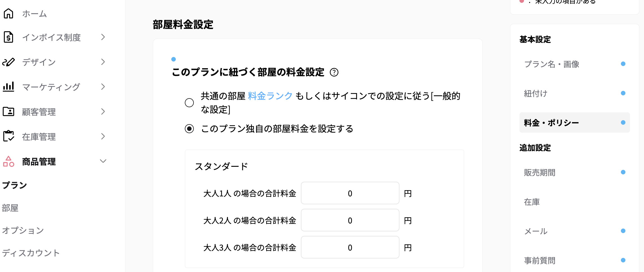Viewport: 644px width, 272px height.
Task: Click the マーケティング chart icon
Action: pos(9,87)
